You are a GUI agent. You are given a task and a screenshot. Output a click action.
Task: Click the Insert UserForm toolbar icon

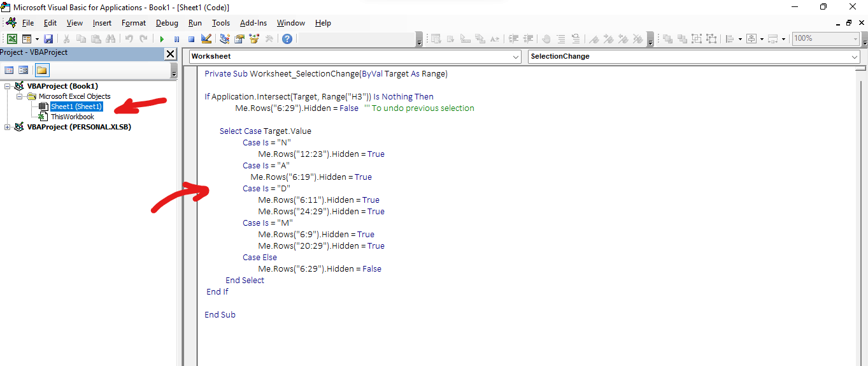(x=27, y=39)
